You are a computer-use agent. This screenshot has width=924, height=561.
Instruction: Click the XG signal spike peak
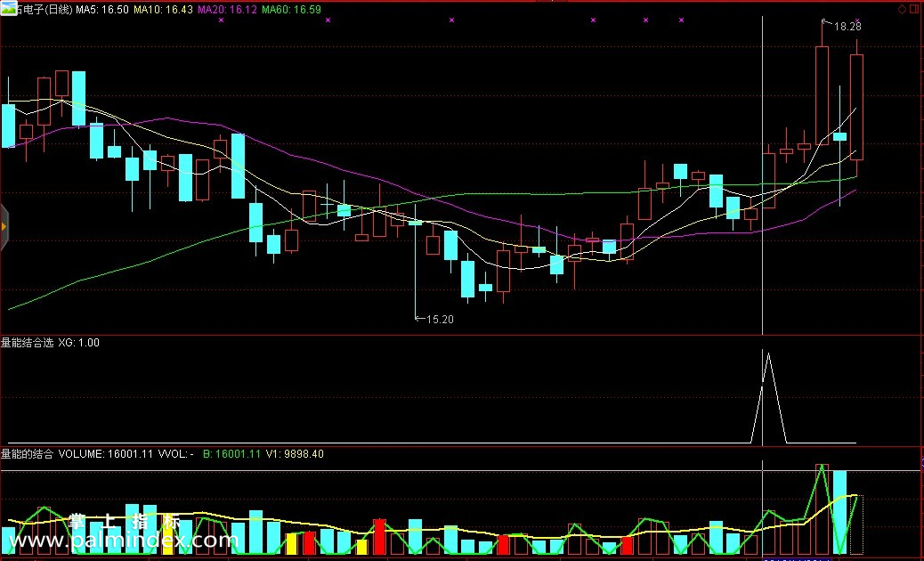coord(768,353)
